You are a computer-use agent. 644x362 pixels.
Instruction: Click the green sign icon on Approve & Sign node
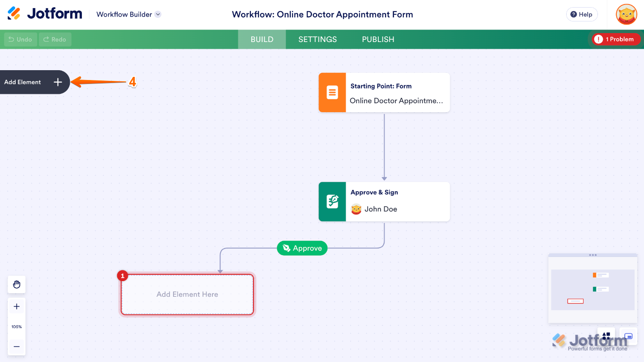point(332,202)
